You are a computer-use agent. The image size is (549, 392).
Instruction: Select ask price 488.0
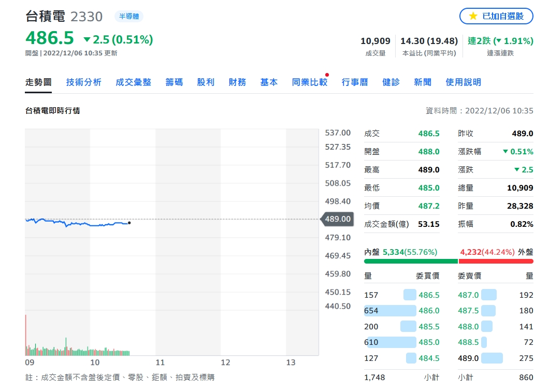[x=468, y=327]
